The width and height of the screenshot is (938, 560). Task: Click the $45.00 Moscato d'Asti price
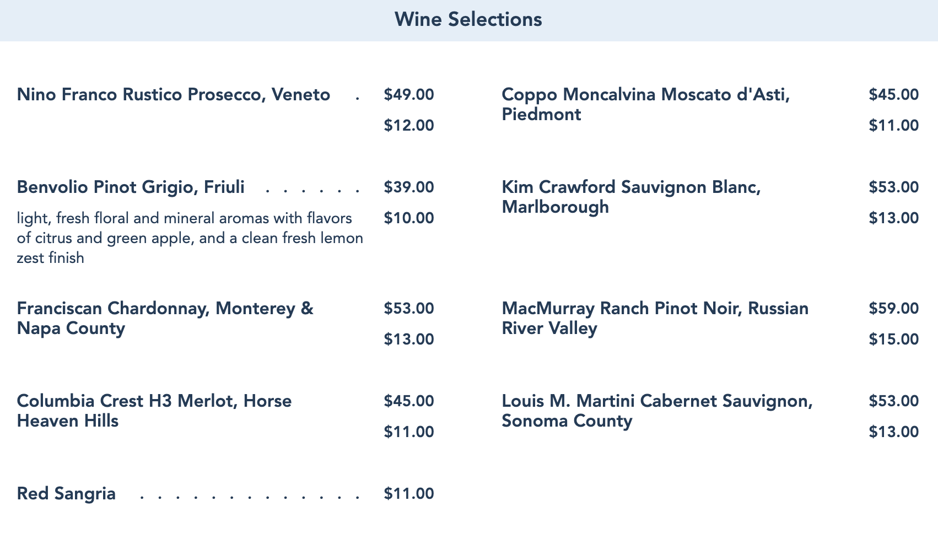894,95
